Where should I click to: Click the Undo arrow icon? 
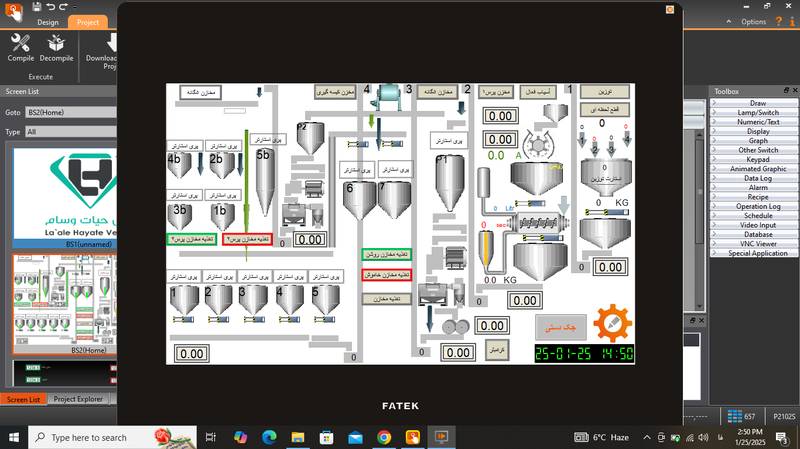click(51, 6)
